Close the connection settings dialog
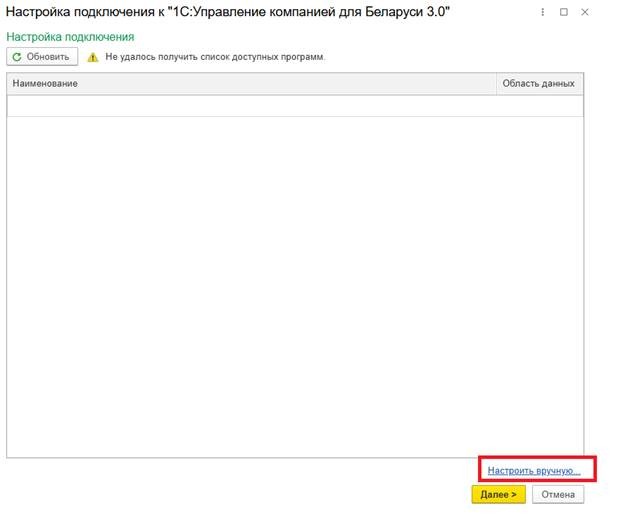The height and width of the screenshot is (516, 623). (585, 12)
